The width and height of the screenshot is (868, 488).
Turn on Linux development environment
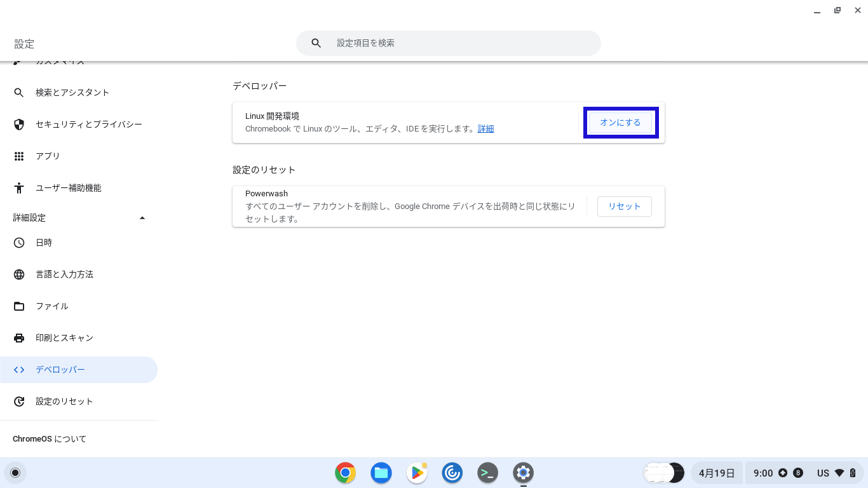(x=620, y=123)
